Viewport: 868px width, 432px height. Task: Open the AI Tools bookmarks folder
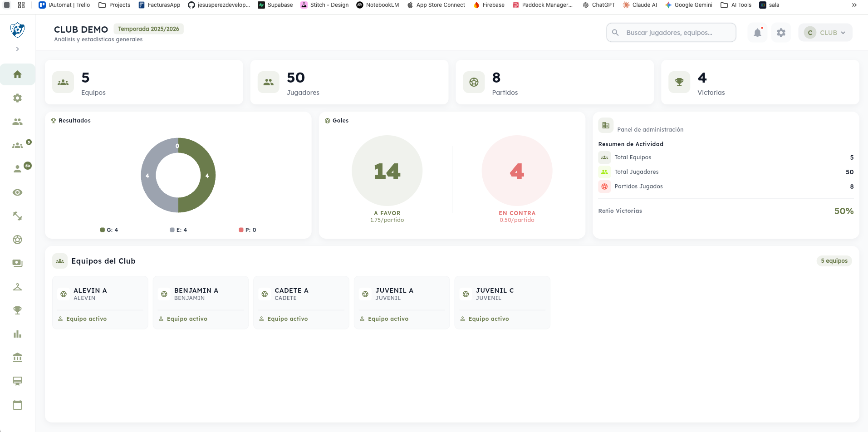(736, 5)
